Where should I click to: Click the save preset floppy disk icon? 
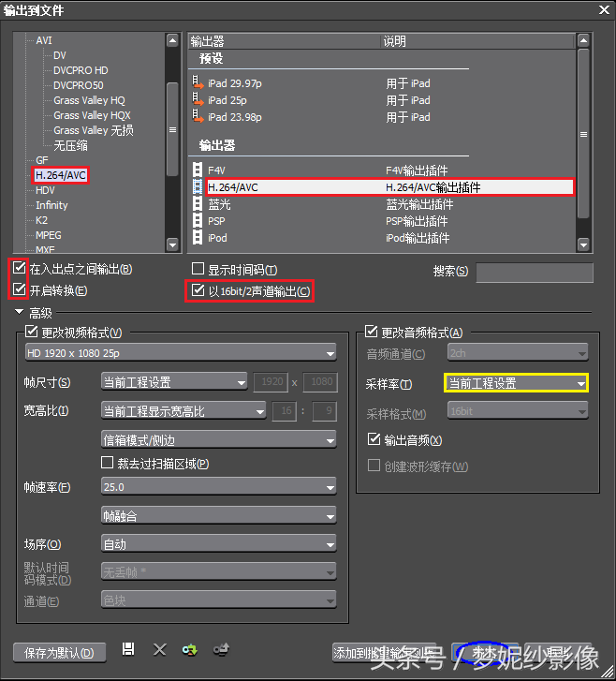(129, 649)
